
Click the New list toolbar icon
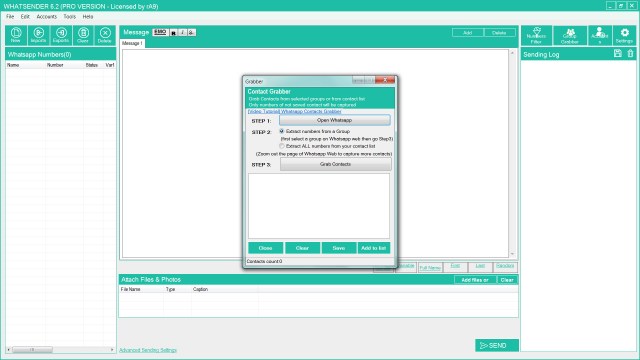16,35
